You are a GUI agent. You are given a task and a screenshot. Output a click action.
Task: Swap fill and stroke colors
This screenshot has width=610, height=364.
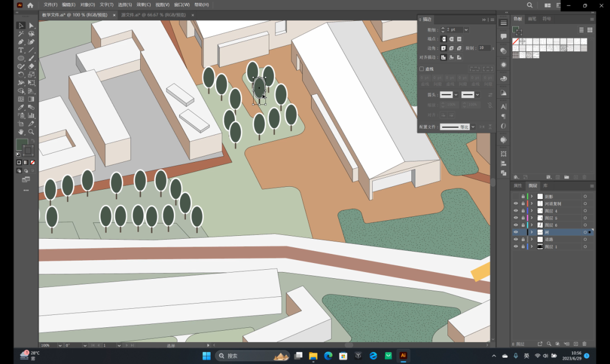[33, 141]
